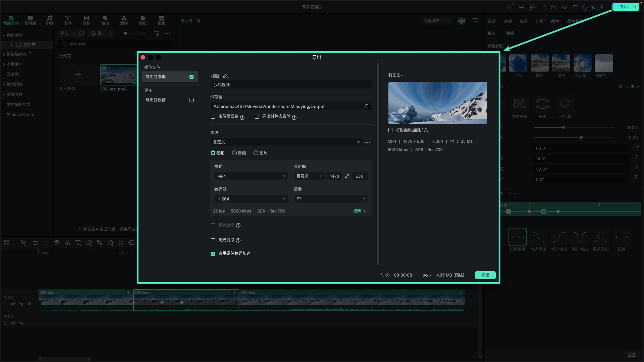Click the AI title generator icon
Viewport: 644px width, 362px height.
click(x=226, y=76)
